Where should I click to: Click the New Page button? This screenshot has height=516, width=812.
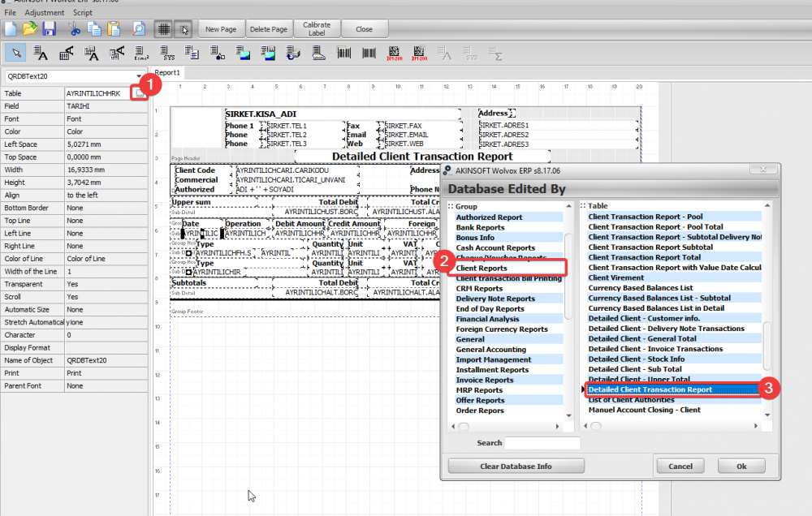click(x=221, y=29)
